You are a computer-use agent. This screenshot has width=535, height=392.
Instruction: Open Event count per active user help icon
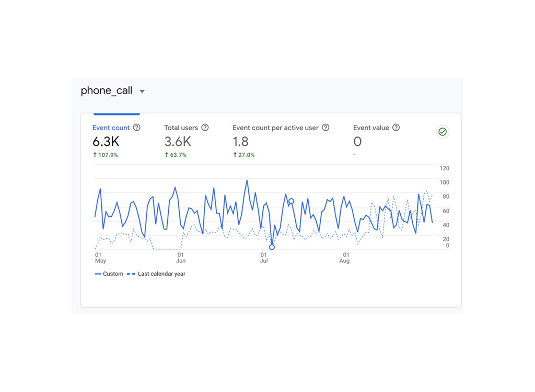pos(325,128)
